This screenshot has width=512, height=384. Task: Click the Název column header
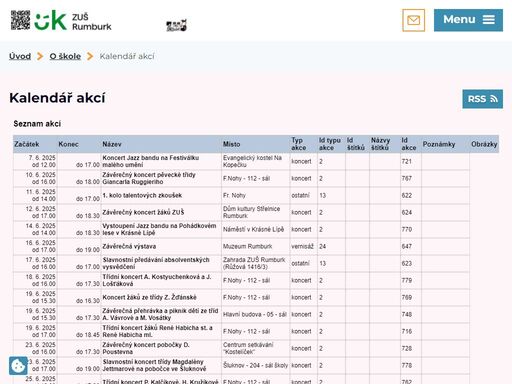tap(112, 144)
